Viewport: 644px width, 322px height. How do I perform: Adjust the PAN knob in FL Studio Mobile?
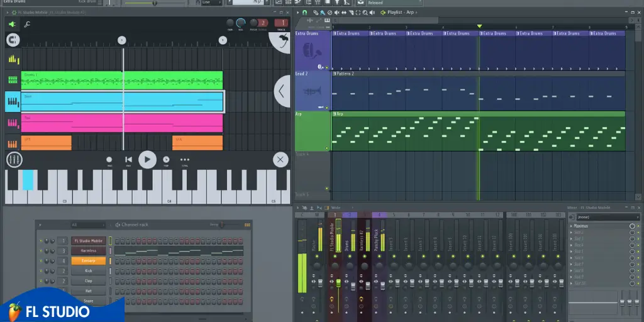(x=230, y=23)
